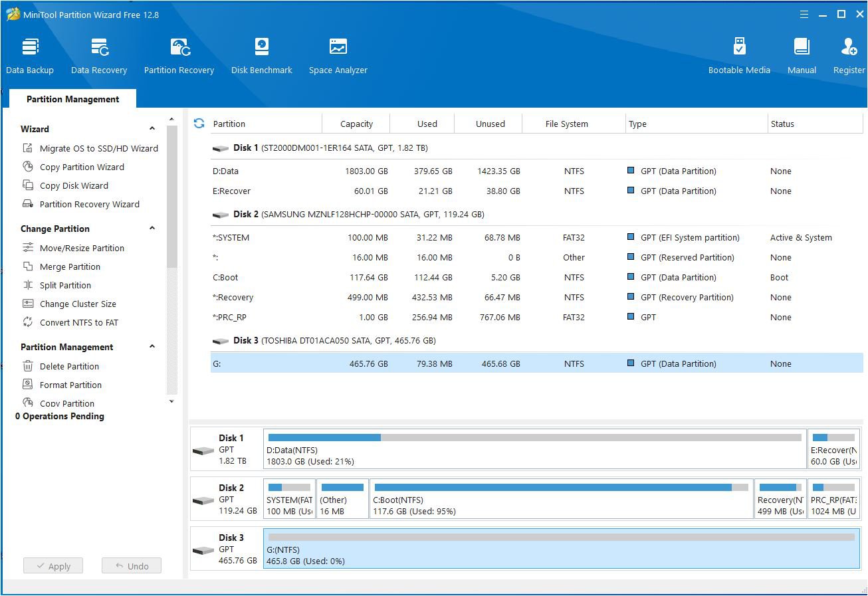
Task: Click the Disk 2 drive icon in disk map
Action: tap(203, 500)
